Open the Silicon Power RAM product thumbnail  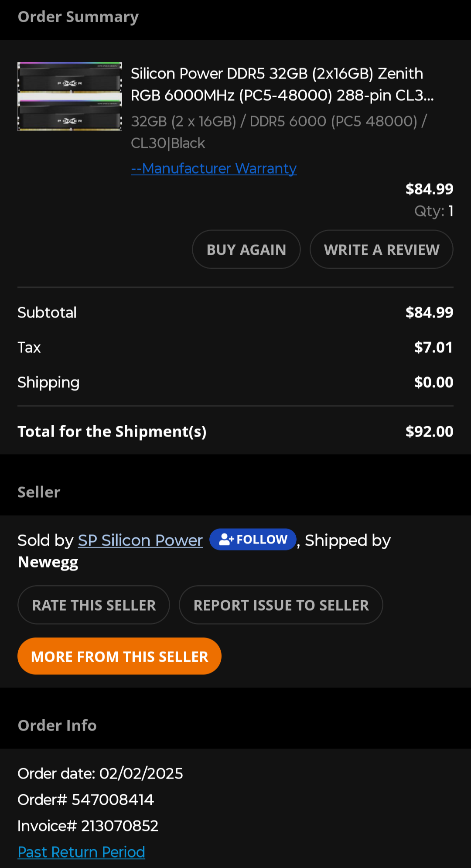70,96
